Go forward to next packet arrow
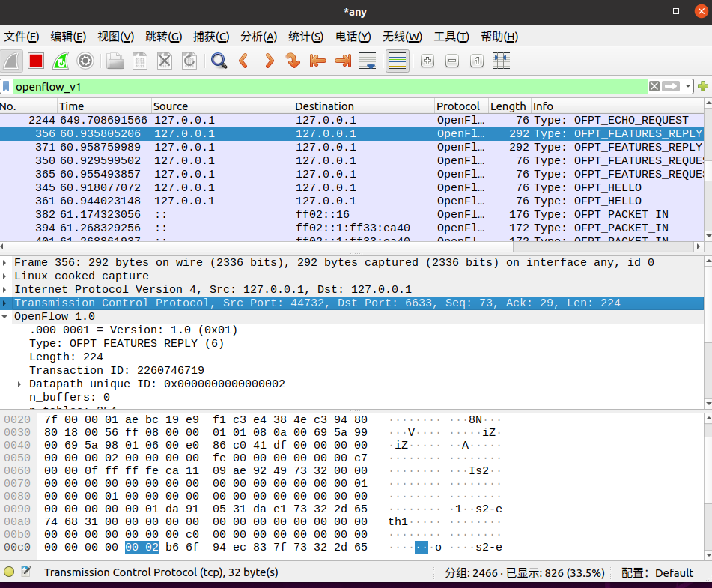 click(x=269, y=61)
